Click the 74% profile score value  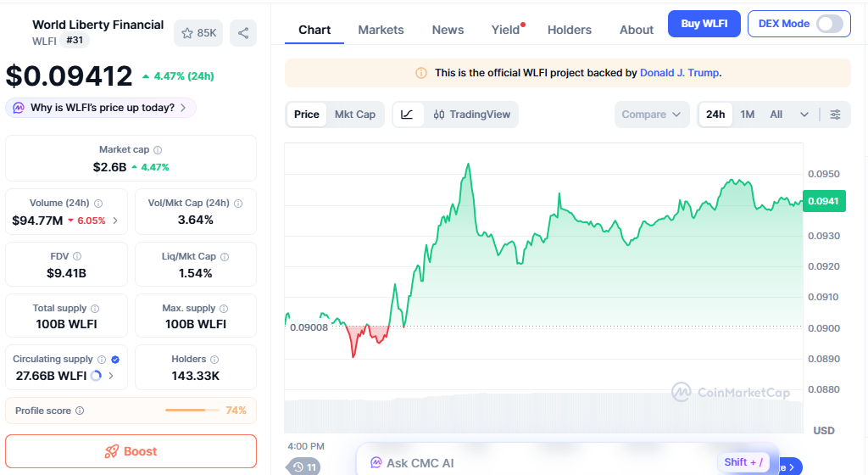(236, 411)
